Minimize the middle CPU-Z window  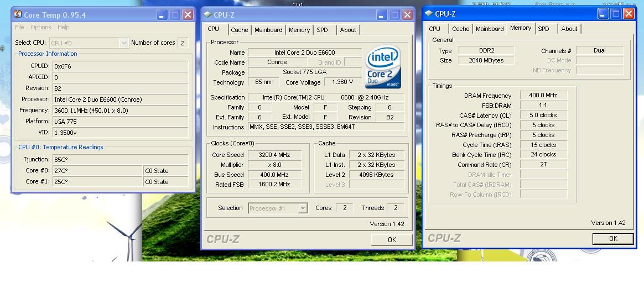coord(382,15)
